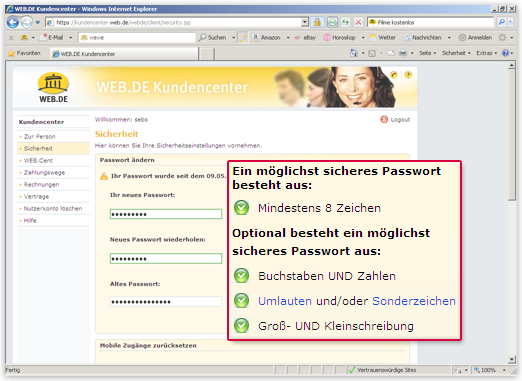Open the Favoriten star button
The height and width of the screenshot is (381, 522).
pos(24,53)
